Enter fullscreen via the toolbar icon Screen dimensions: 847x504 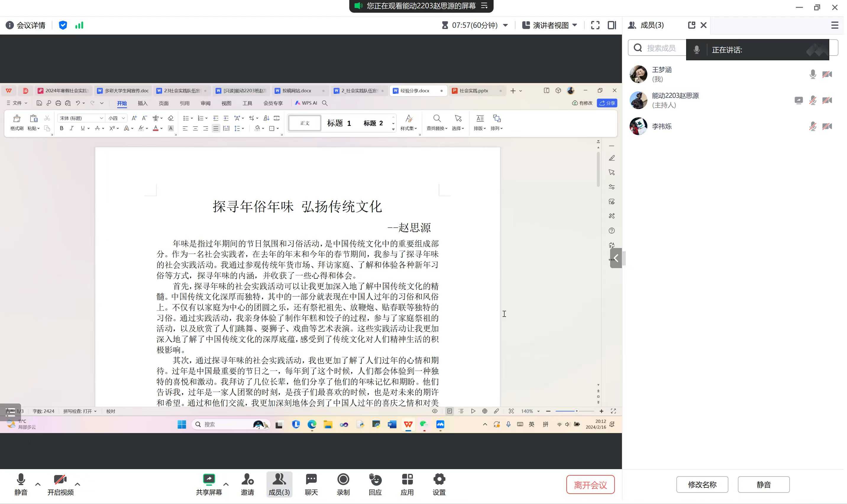click(595, 25)
